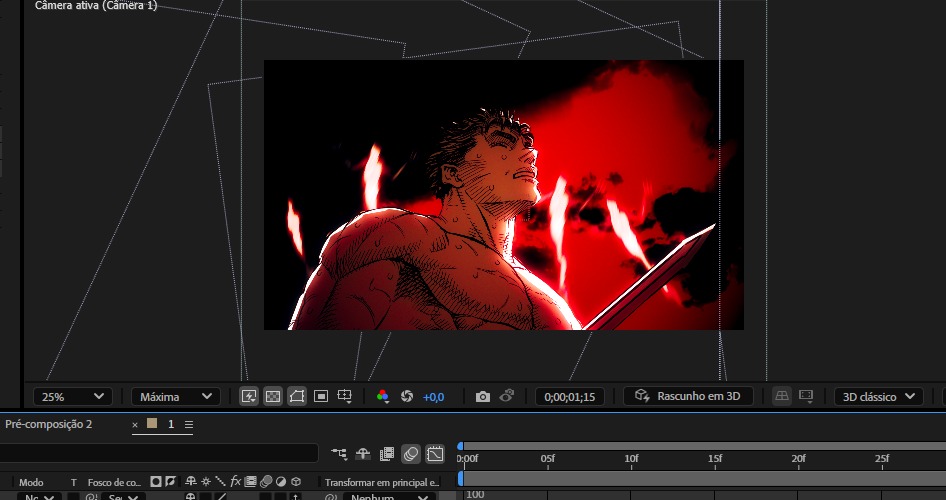Click the 0;00;01;15 timecode display

click(569, 396)
